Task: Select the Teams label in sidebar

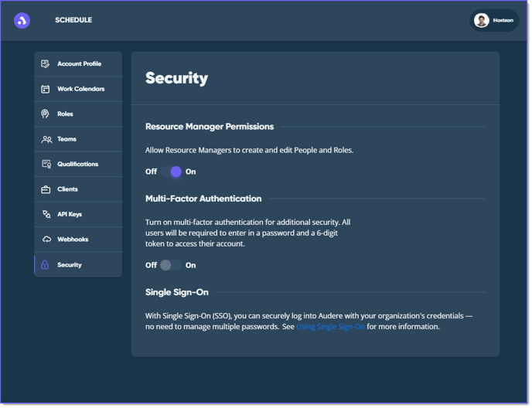Action: 66,139
